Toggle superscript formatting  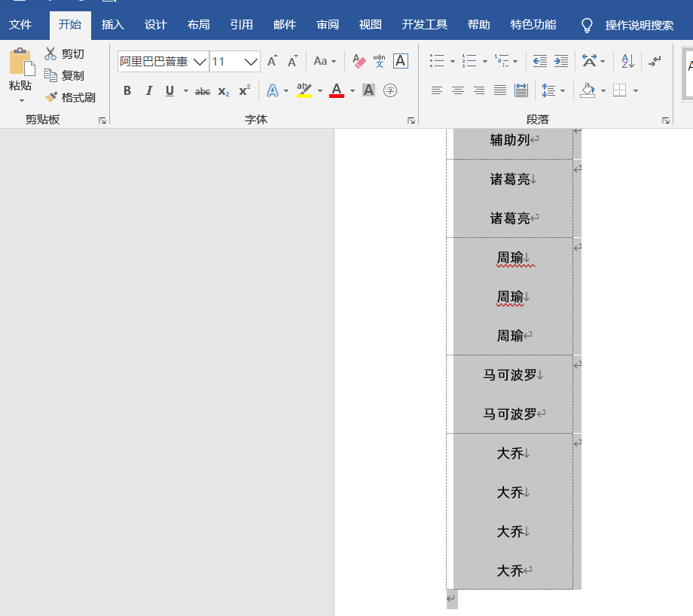coord(244,90)
